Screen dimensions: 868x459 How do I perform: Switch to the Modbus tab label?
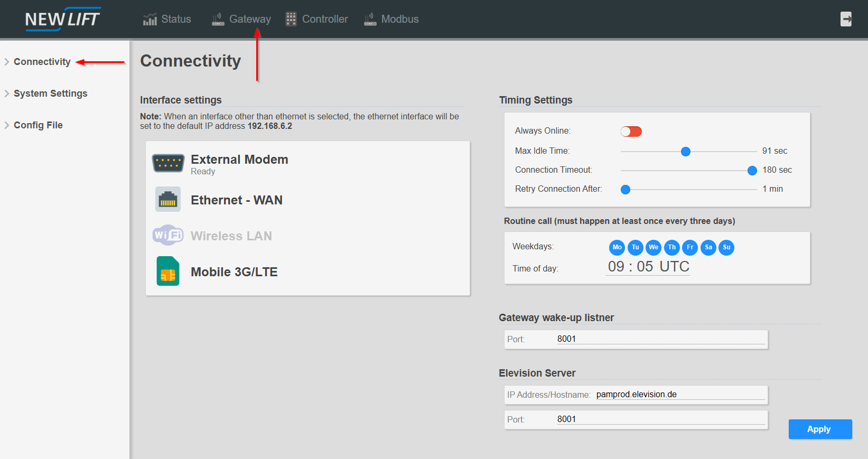pos(399,19)
